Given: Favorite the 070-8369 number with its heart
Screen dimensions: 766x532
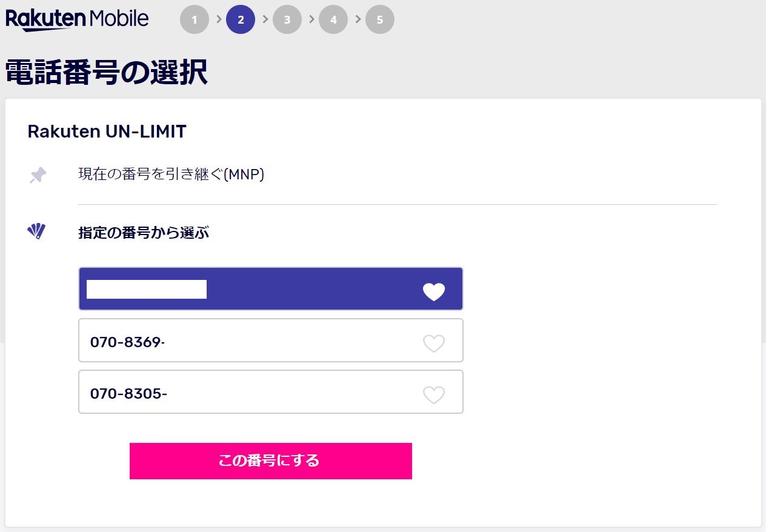Looking at the screenshot, I should [434, 344].
